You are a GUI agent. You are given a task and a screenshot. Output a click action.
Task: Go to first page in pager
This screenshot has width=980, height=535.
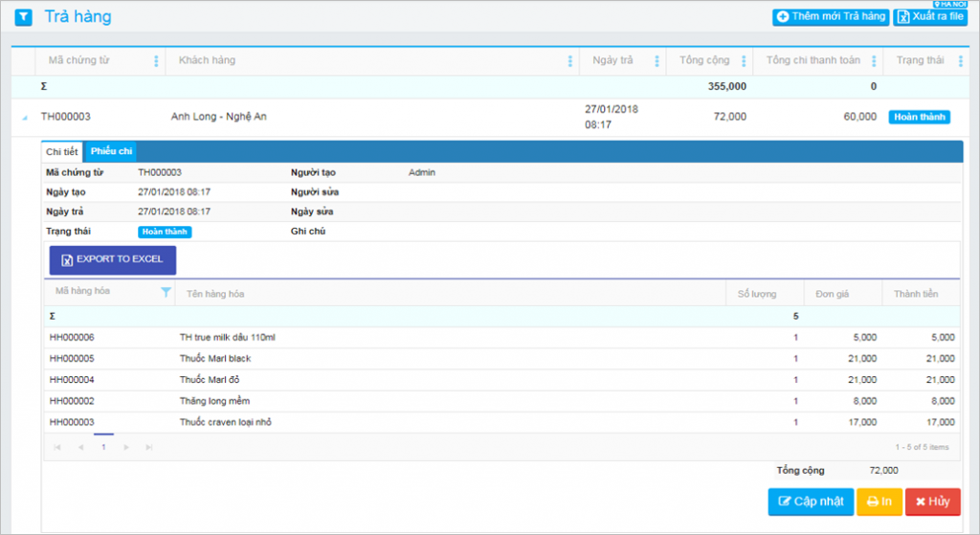pos(57,448)
